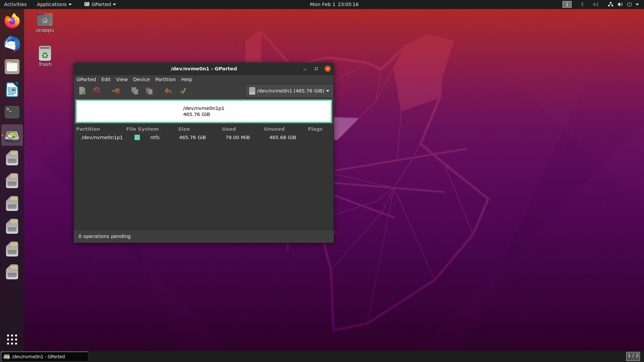Click the GParted icon in the dock
Image resolution: width=644 pixels, height=362 pixels.
tap(12, 135)
